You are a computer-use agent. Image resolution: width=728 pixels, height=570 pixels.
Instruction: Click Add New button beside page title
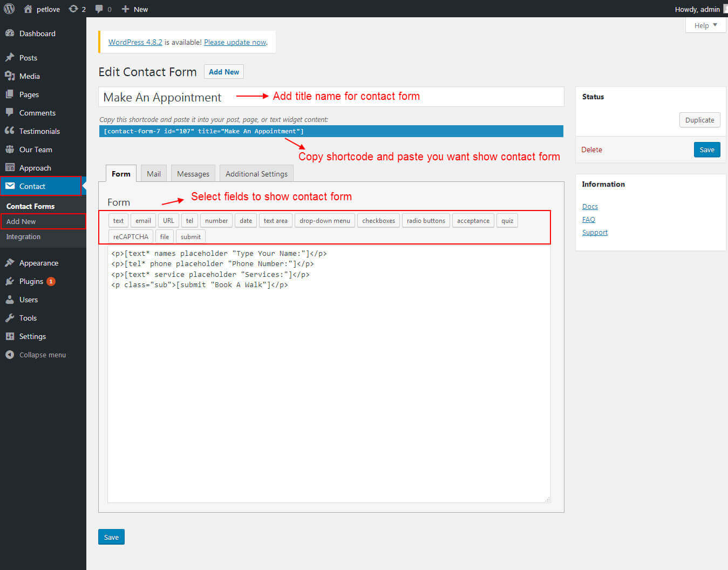(224, 72)
